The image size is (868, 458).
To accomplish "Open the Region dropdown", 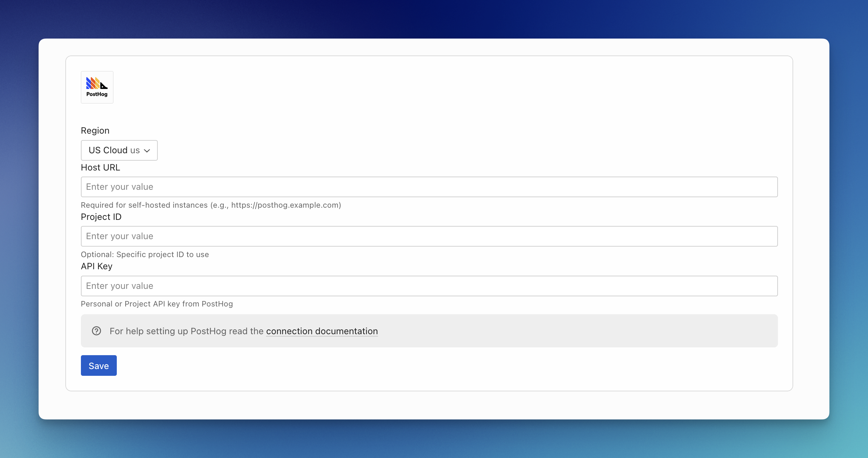I will click(x=119, y=150).
